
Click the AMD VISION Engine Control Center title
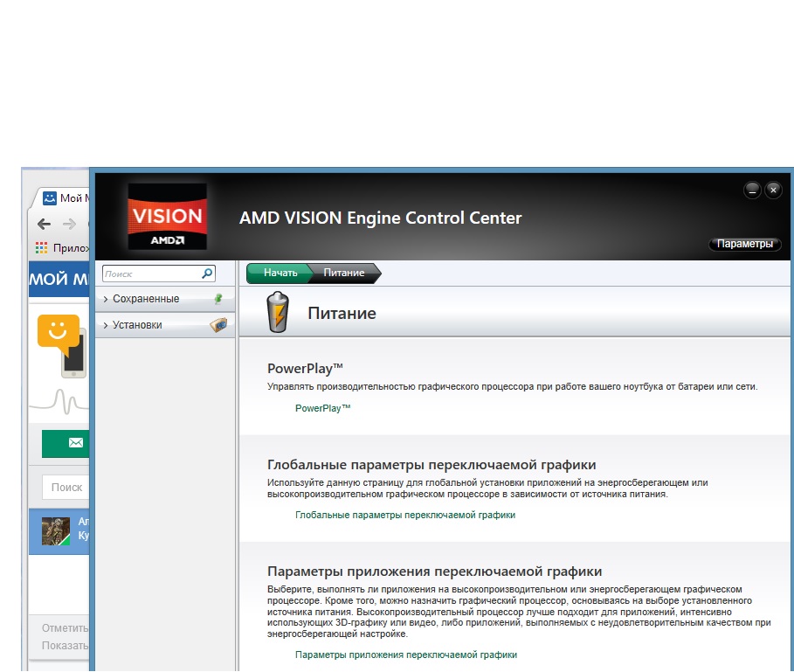click(x=380, y=218)
